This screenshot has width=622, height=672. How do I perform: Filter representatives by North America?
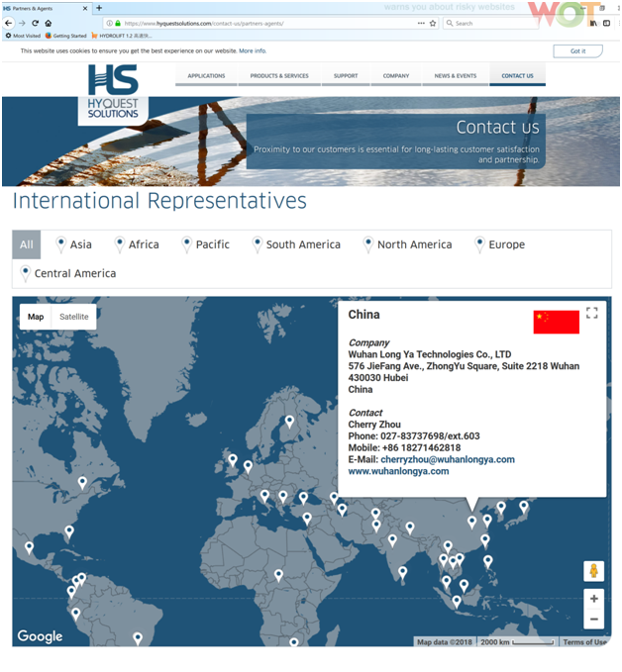407,244
